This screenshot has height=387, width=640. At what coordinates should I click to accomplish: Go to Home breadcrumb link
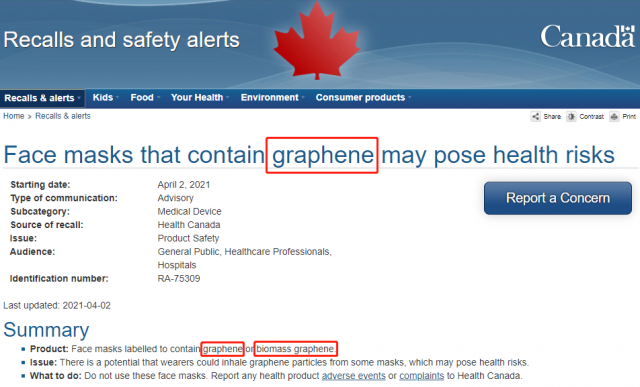13,116
